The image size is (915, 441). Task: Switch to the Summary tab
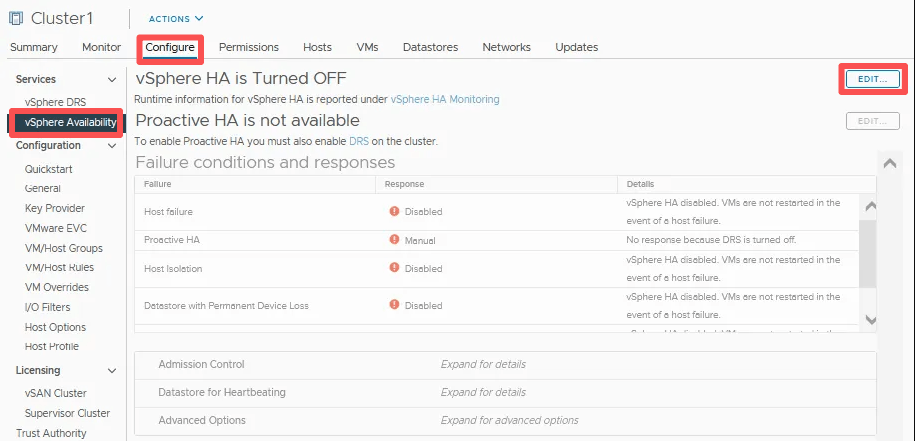point(34,47)
